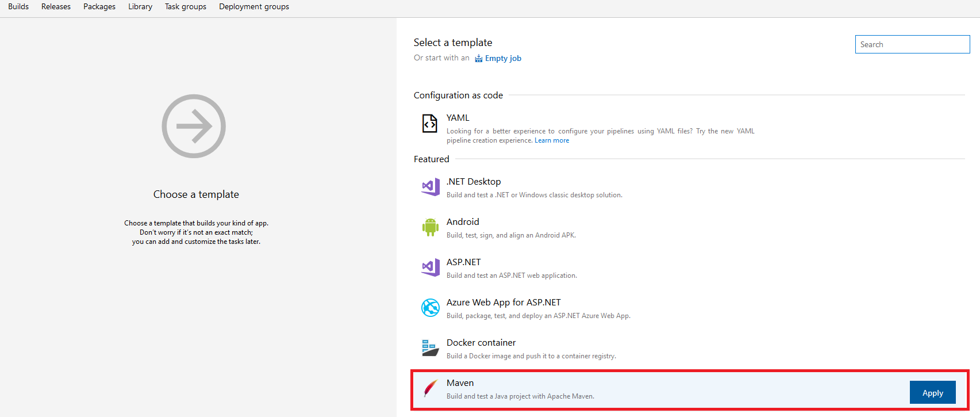This screenshot has width=980, height=417.
Task: Click the large arrow circle icon
Action: coord(194,126)
